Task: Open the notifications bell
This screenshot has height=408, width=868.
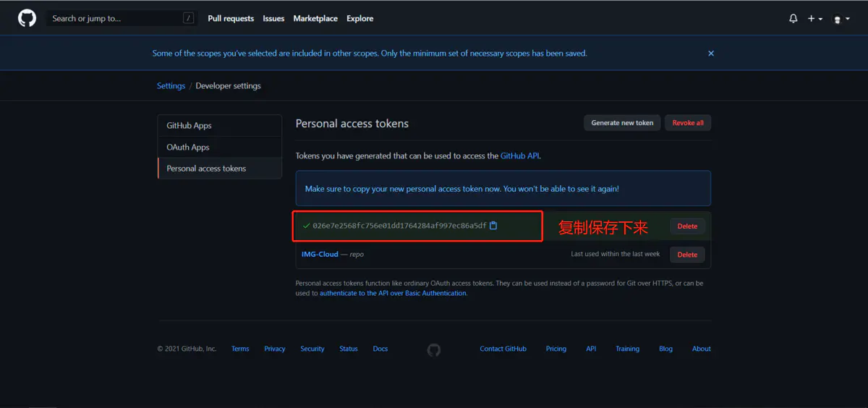Action: (x=793, y=19)
